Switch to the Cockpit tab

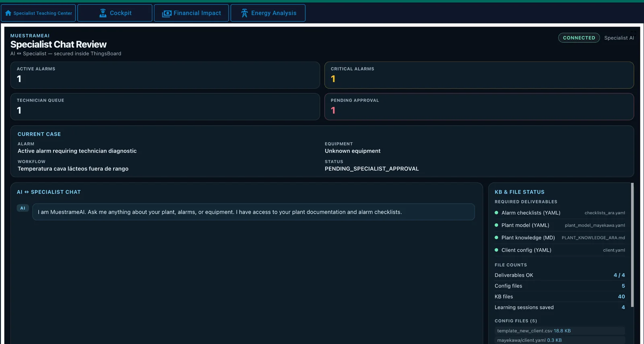[115, 13]
